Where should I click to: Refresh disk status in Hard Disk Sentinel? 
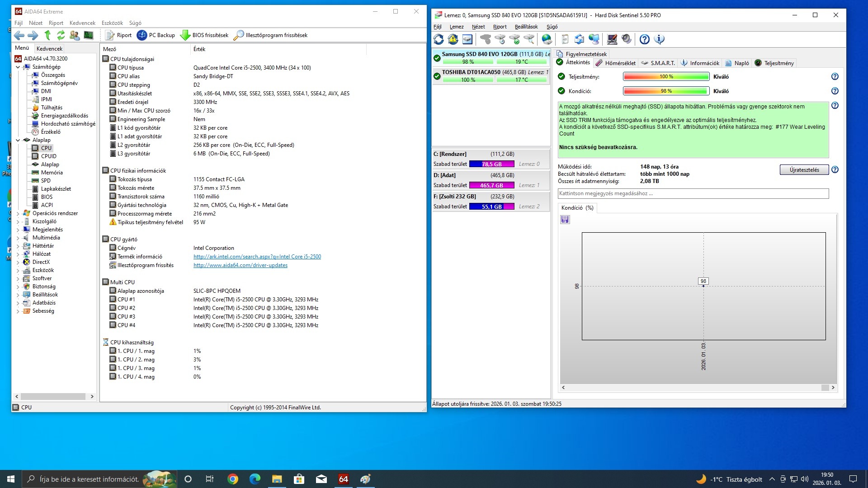pos(439,40)
